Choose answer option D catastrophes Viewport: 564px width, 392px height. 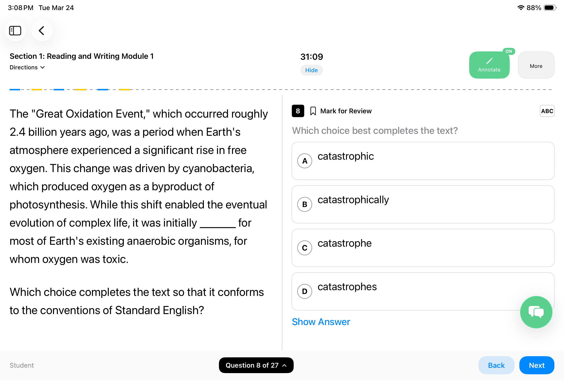point(405,291)
